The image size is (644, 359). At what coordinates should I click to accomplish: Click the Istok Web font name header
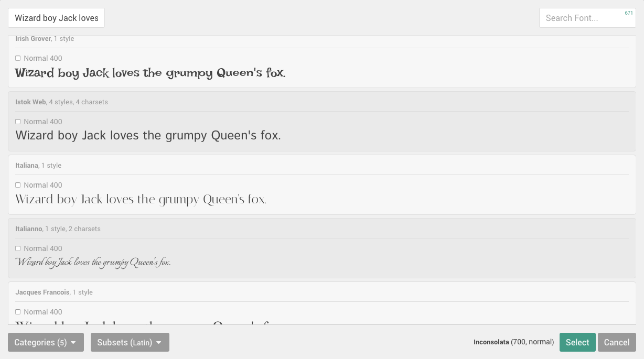(x=30, y=102)
